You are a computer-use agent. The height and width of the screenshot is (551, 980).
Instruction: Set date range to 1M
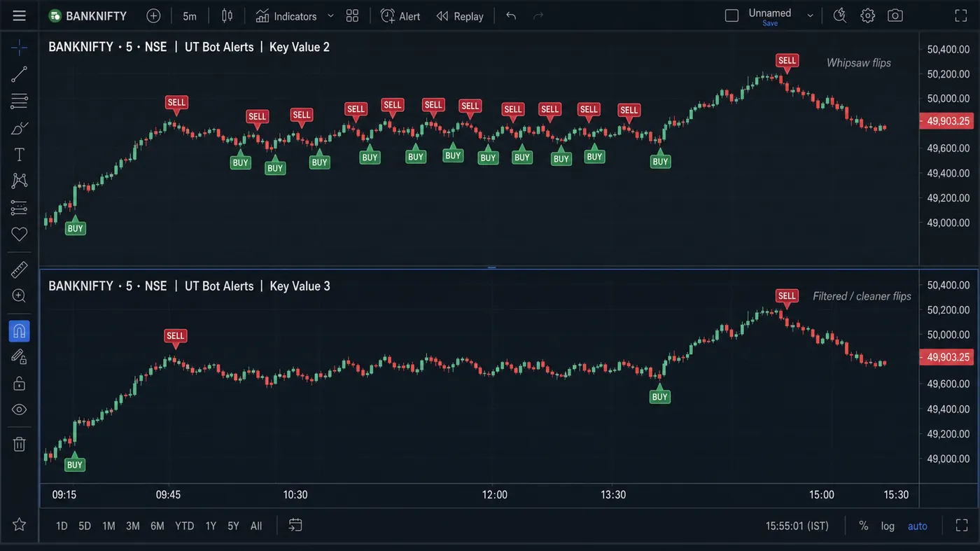pos(108,526)
